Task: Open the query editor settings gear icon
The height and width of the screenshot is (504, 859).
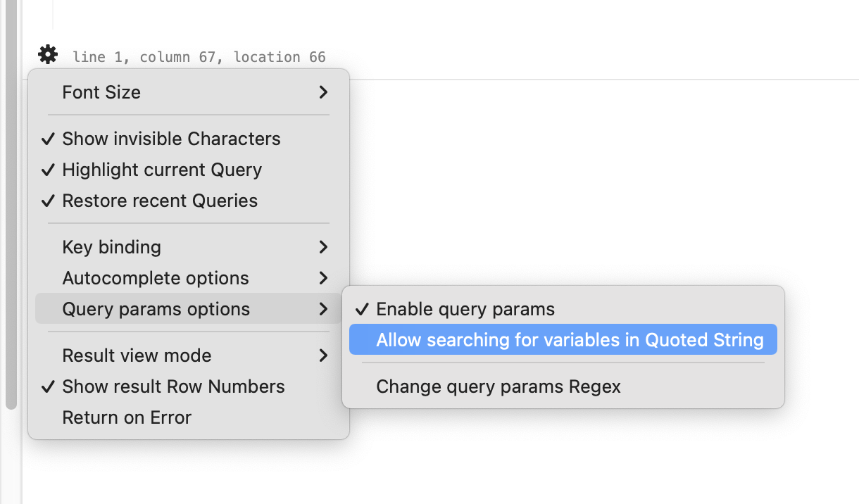Action: tap(47, 53)
